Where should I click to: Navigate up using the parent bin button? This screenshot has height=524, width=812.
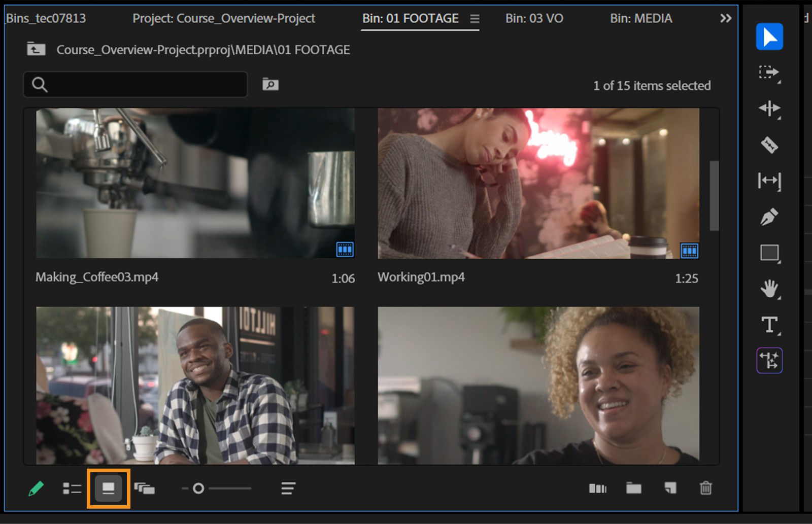[x=36, y=49]
